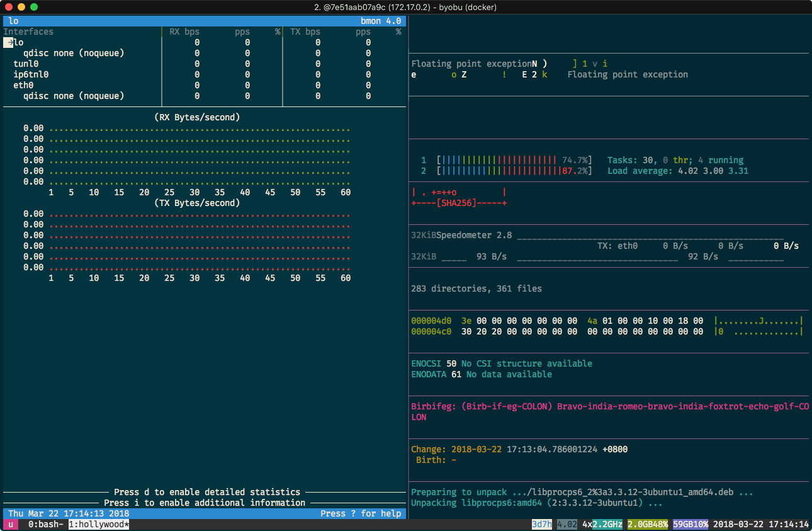Click the 2.0GB48% memory usage badge
This screenshot has height=531, width=812.
pyautogui.click(x=648, y=524)
